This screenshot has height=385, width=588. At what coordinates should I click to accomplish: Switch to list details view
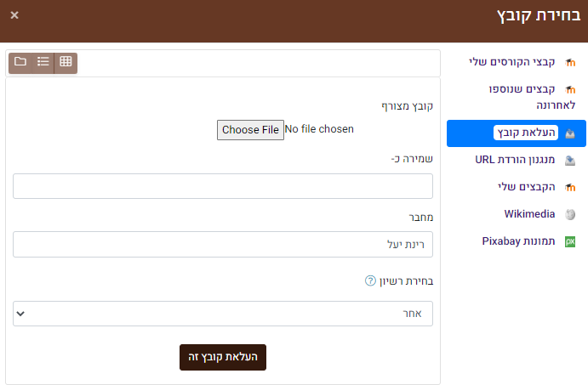pyautogui.click(x=43, y=62)
